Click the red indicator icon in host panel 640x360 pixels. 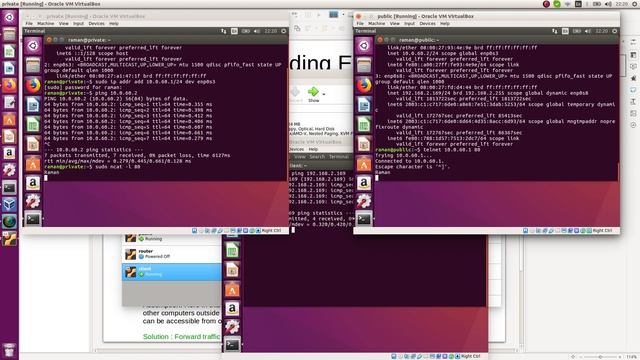[546, 4]
